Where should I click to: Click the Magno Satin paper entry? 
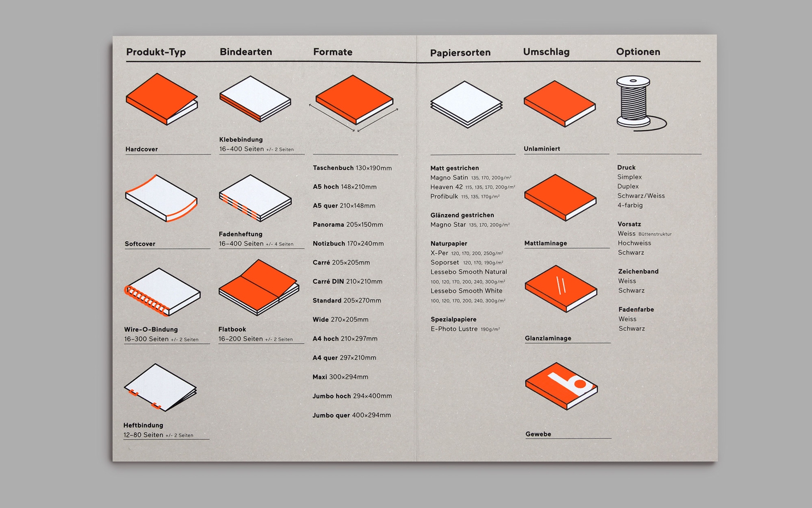[471, 178]
